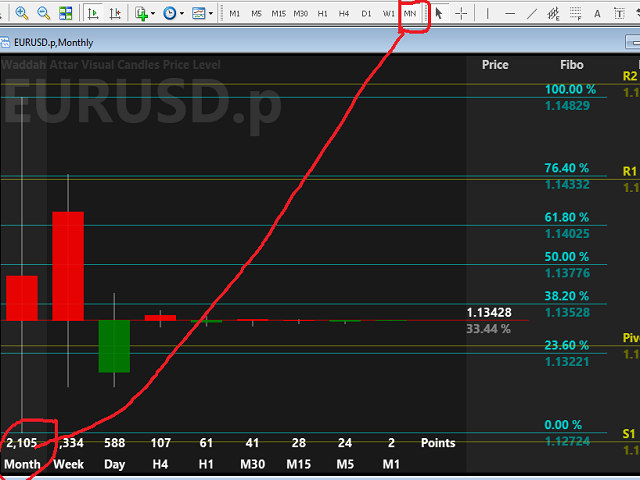
Task: Switch chart to M5 timeframe
Action: pyautogui.click(x=256, y=13)
